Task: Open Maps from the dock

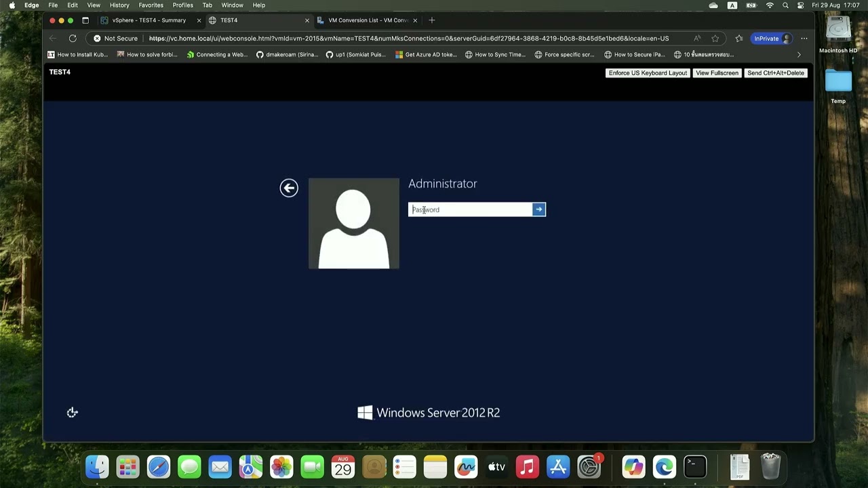Action: pos(251,467)
